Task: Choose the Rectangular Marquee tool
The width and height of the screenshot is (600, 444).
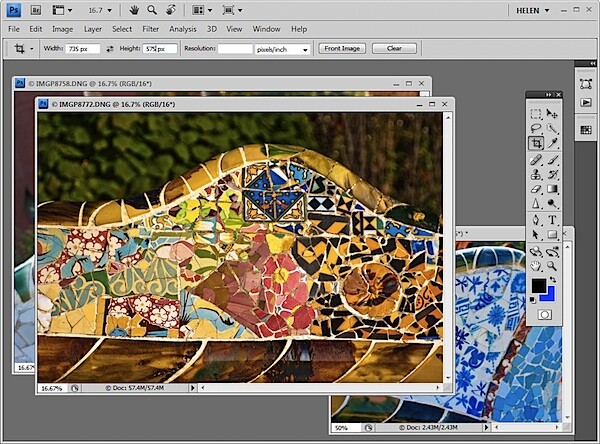Action: [536, 114]
